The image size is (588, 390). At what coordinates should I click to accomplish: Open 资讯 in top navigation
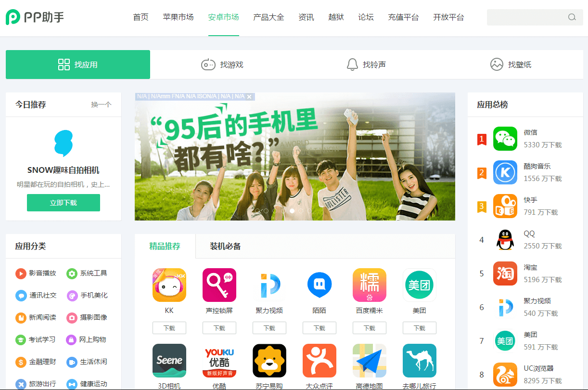[x=307, y=17]
